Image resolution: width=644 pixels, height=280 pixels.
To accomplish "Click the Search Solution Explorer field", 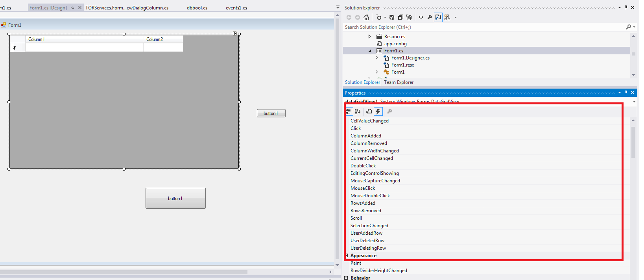I will coord(484,27).
